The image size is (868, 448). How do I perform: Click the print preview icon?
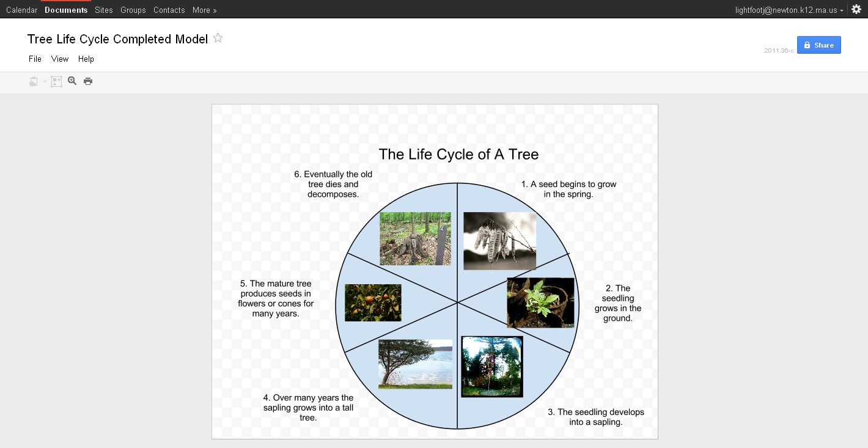tap(32, 81)
